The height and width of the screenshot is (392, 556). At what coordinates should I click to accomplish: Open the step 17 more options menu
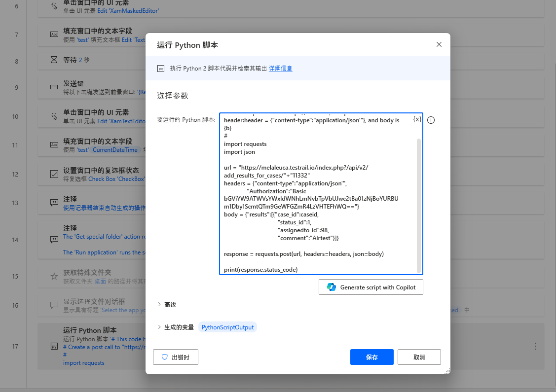click(x=535, y=346)
